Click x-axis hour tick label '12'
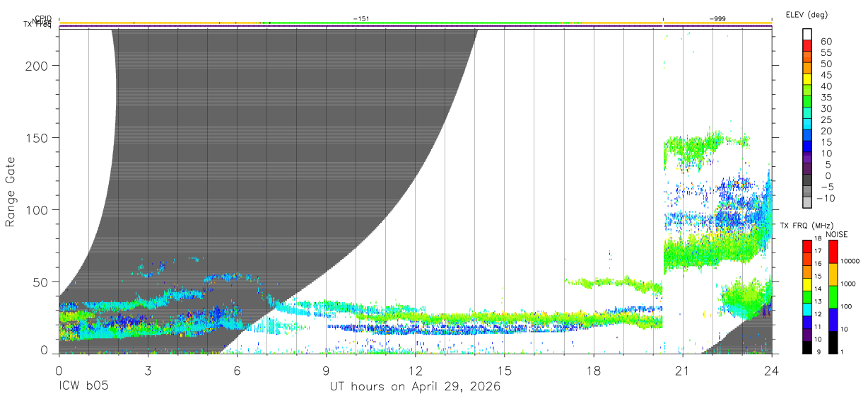The width and height of the screenshot is (868, 401). pyautogui.click(x=416, y=371)
